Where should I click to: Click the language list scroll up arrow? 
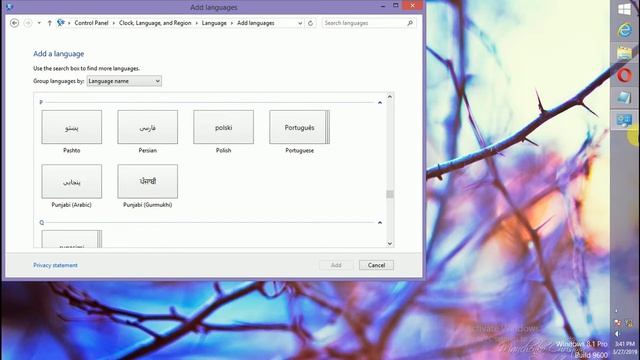(390, 97)
